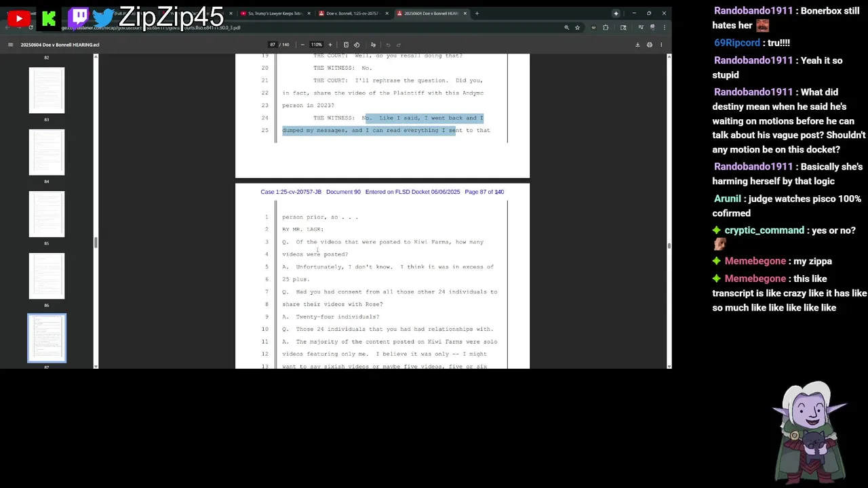Click the Twitch logo overlay icon
This screenshot has width=868, height=488.
(79, 17)
